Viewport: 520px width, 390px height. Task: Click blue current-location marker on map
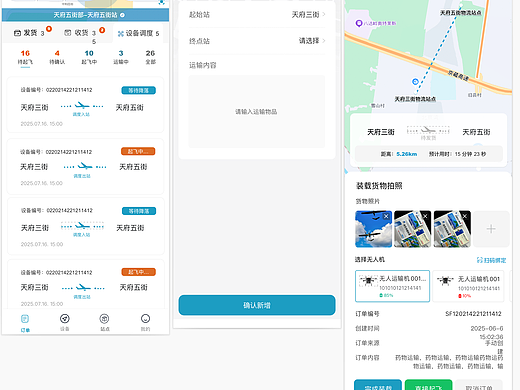[x=415, y=82]
